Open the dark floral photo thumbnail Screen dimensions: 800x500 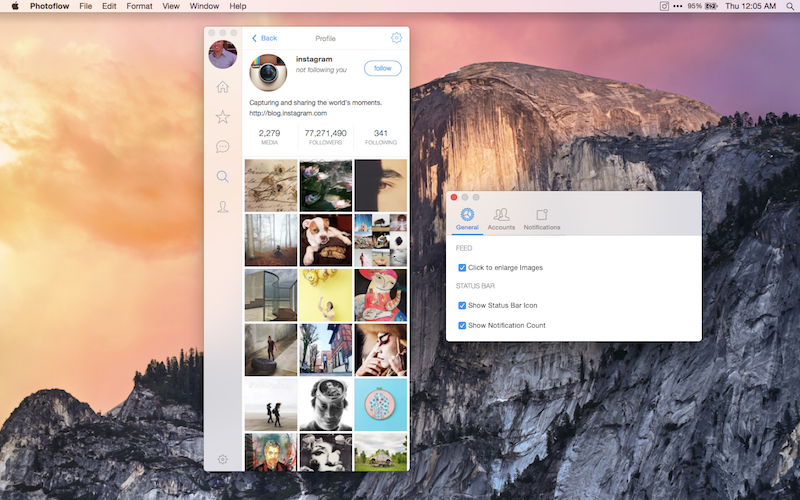click(x=326, y=185)
